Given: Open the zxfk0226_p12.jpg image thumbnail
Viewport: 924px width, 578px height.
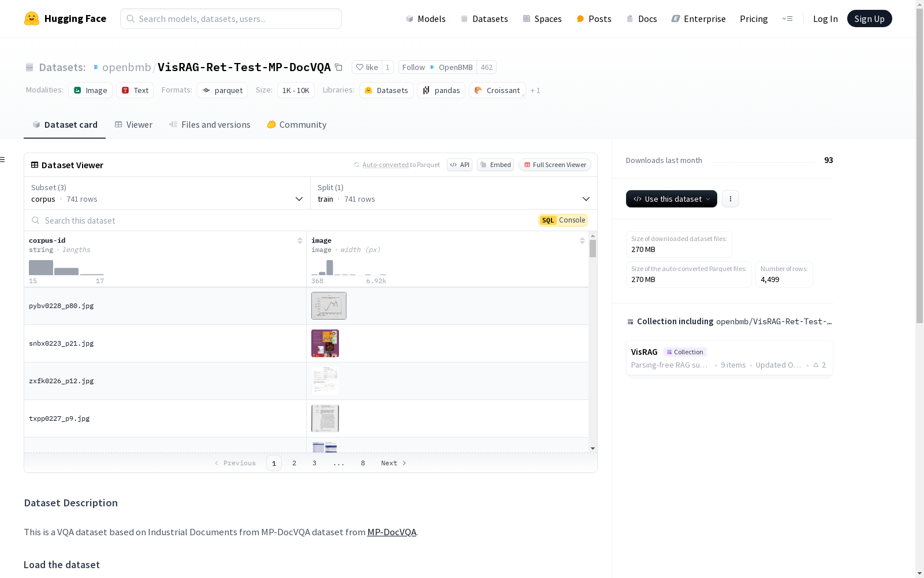Looking at the screenshot, I should 325,381.
